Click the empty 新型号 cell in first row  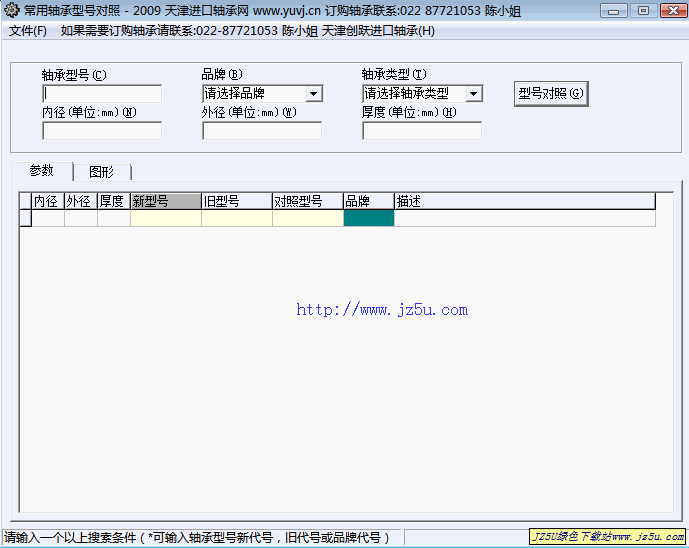166,218
